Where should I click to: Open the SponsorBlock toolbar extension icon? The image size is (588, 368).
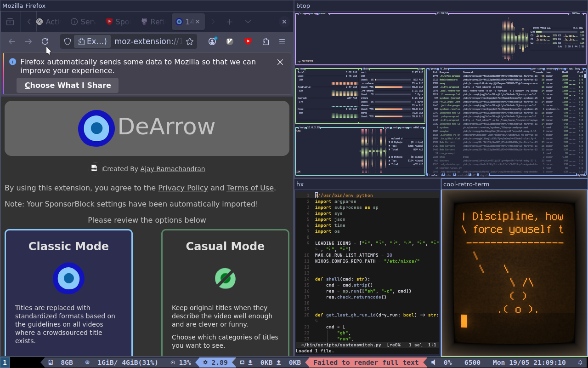click(x=248, y=41)
